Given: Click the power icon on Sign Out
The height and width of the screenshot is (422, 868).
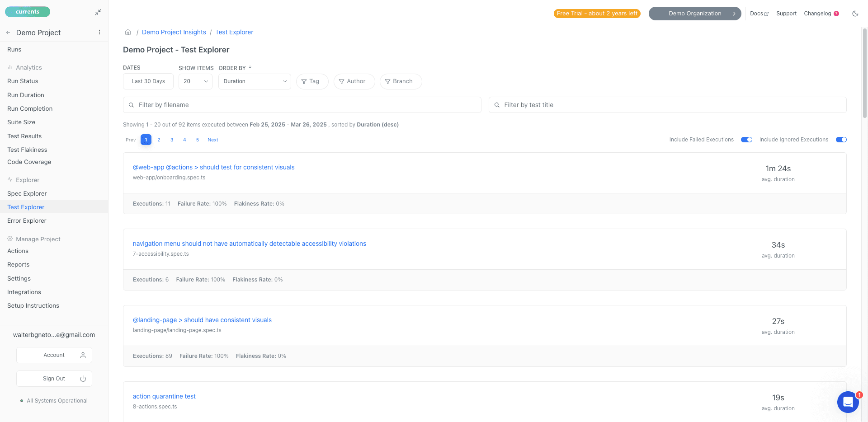Looking at the screenshot, I should click(83, 379).
